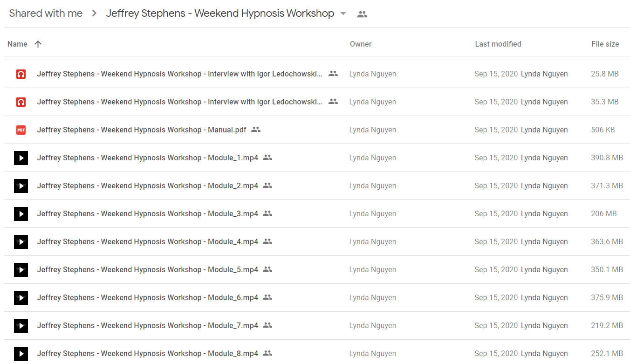Click the 219.2 MB file size
This screenshot has width=630, height=364.
(607, 326)
